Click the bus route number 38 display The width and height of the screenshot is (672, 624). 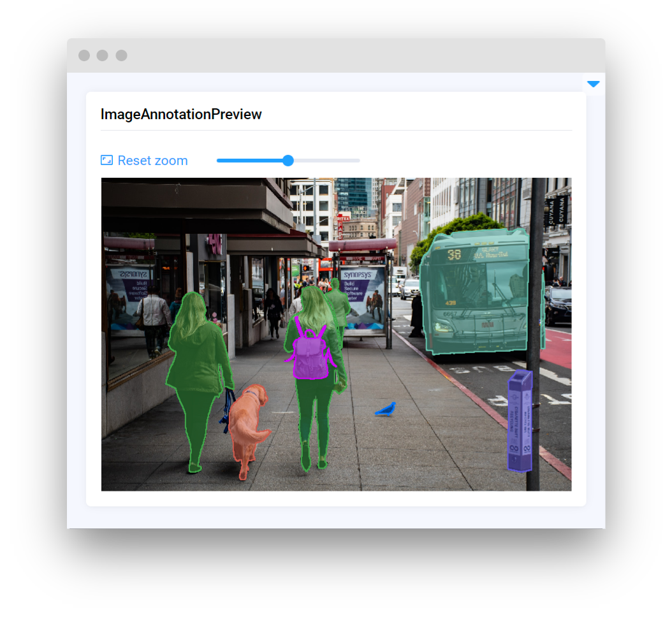coord(454,255)
